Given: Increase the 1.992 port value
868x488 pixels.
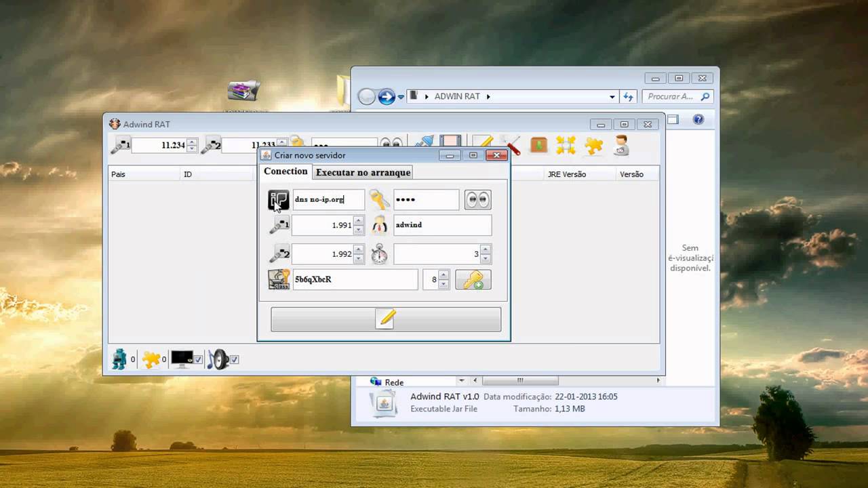Looking at the screenshot, I should point(359,249).
